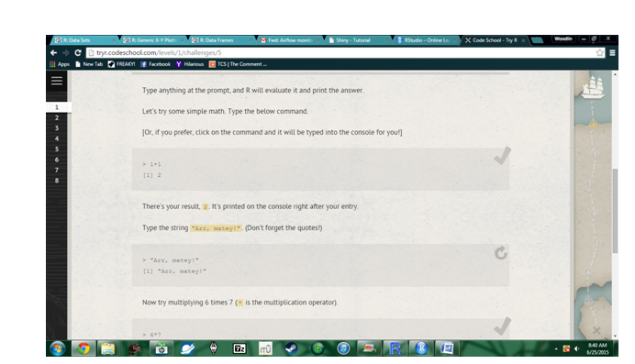Open Chrome settings menu icon
The image size is (635, 364).
pos(612,52)
